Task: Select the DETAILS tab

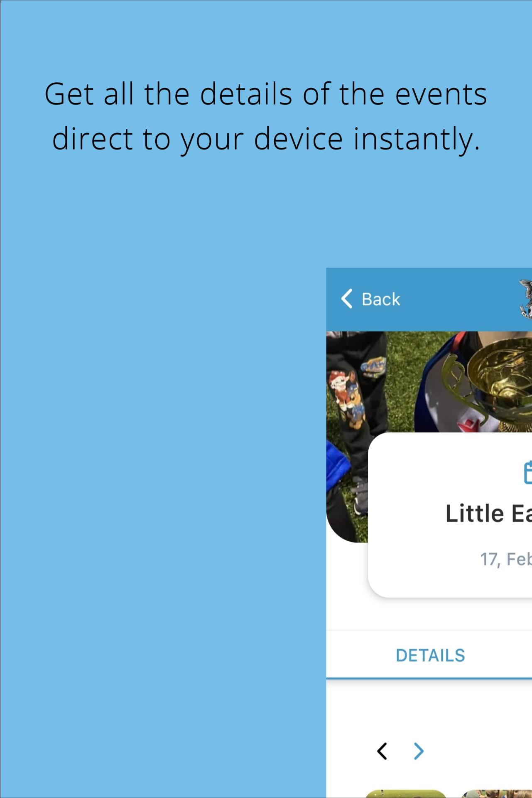Action: tap(430, 655)
